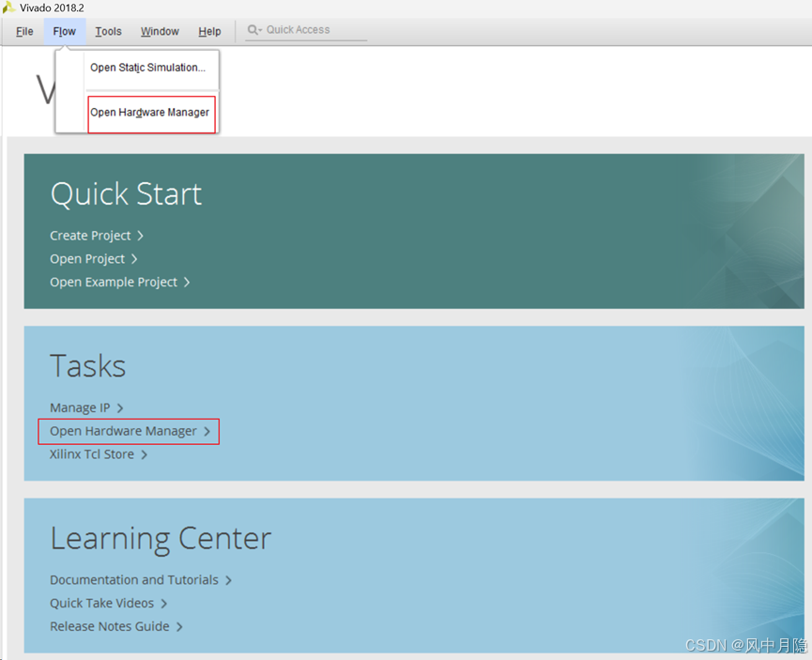Click the Vivado logo in title bar

[x=8, y=8]
